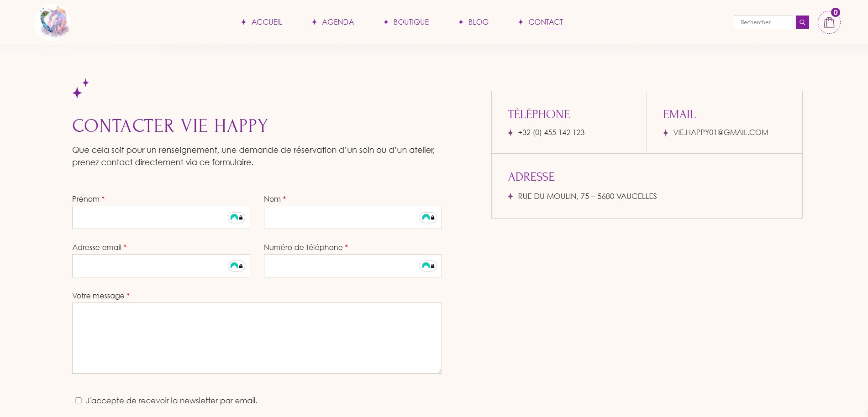Open the Agenda menu item
This screenshot has width=868, height=417.
(x=338, y=22)
